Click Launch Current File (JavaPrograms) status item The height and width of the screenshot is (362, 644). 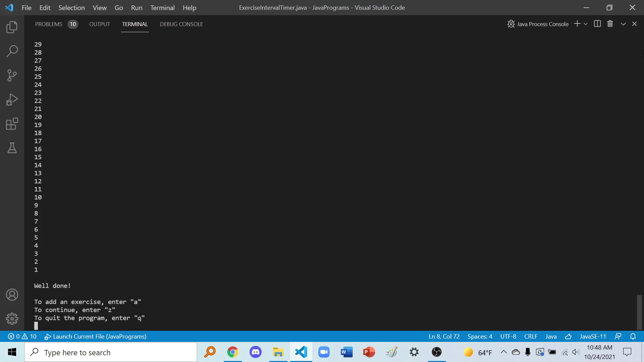coord(96,336)
